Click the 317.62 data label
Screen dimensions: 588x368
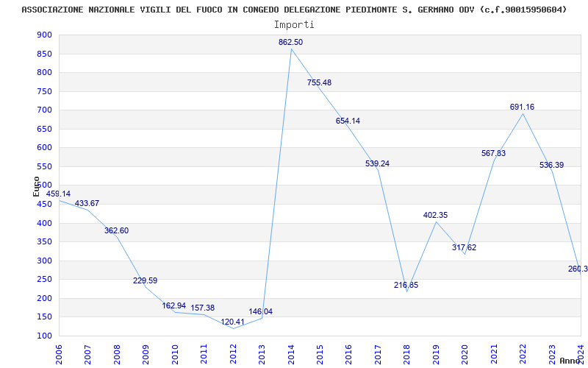click(464, 247)
